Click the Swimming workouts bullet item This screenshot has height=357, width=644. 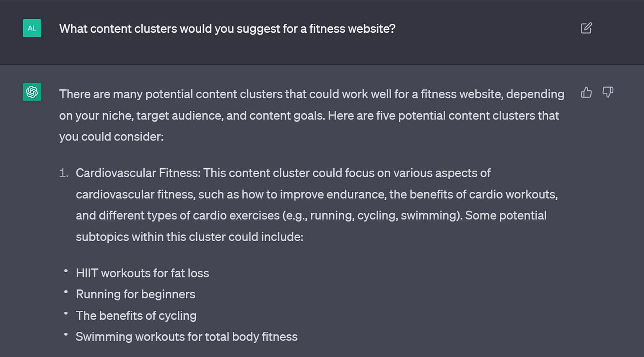coord(186,336)
